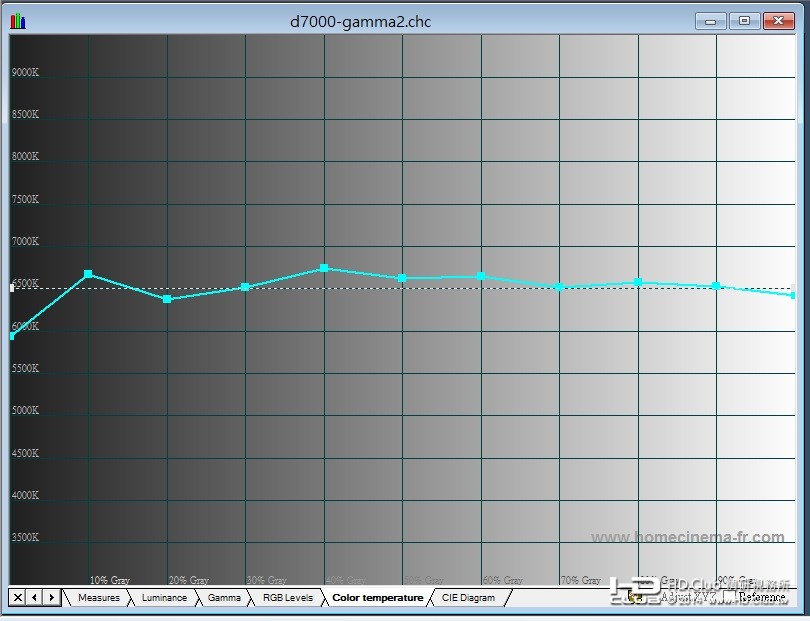Open the CIE Diagram tab
This screenshot has height=621, width=810.
[x=468, y=597]
